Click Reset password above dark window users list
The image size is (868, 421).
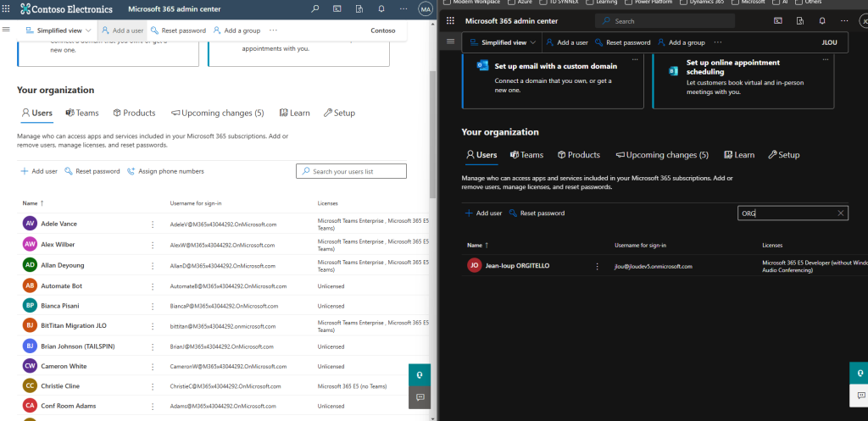point(537,213)
